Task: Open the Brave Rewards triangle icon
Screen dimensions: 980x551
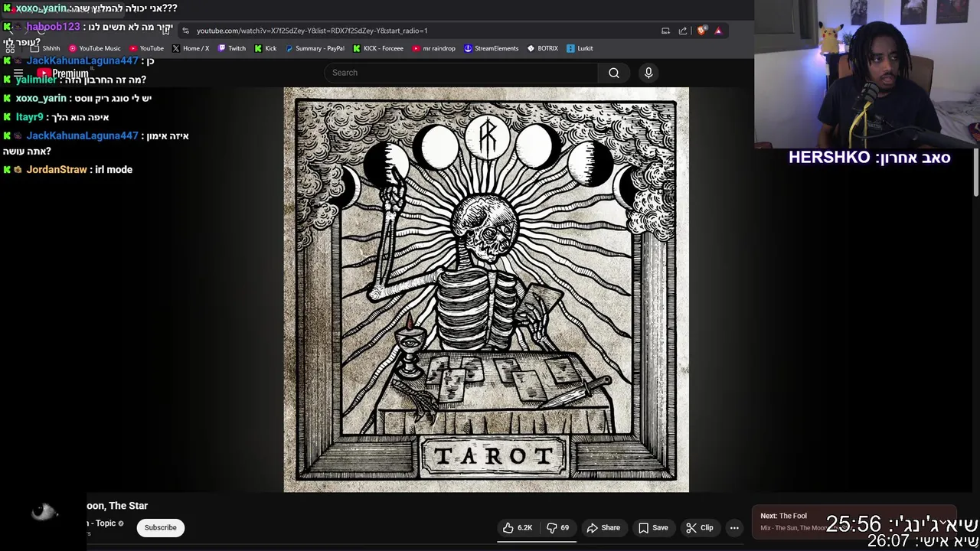Action: pos(718,31)
